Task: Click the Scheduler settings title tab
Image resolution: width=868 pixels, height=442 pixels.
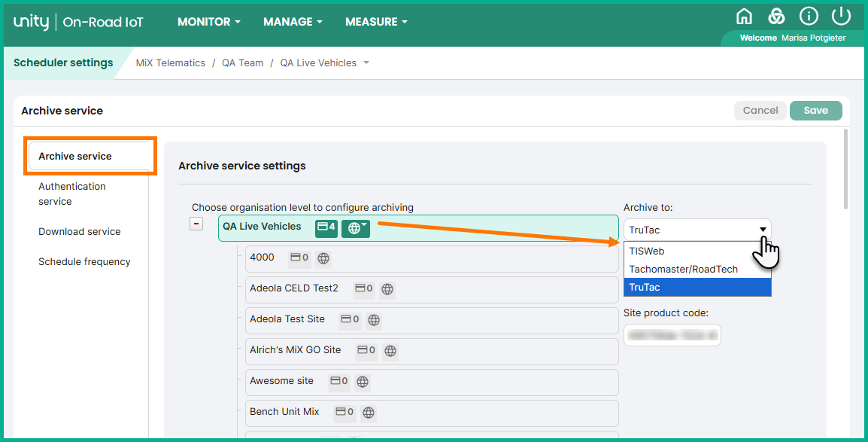Action: [63, 62]
